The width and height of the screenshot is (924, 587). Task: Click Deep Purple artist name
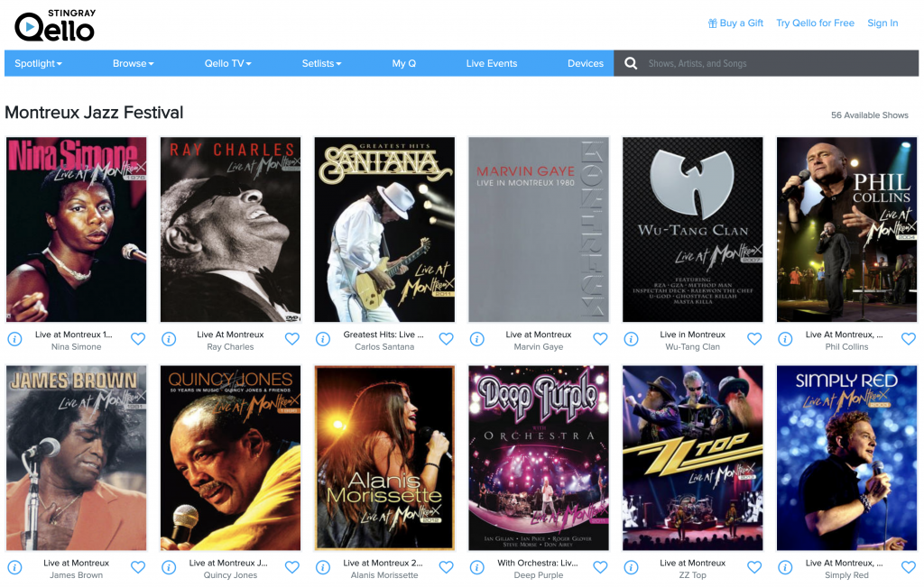click(x=539, y=575)
